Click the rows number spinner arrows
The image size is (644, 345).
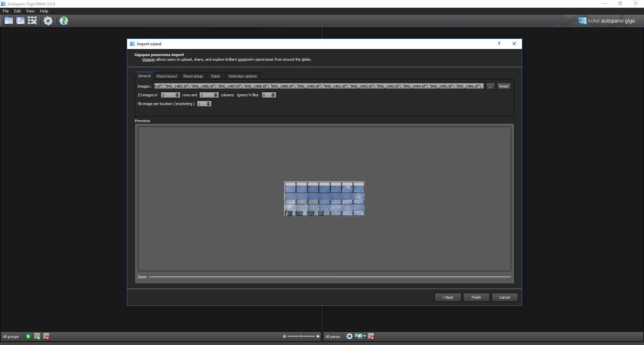177,95
